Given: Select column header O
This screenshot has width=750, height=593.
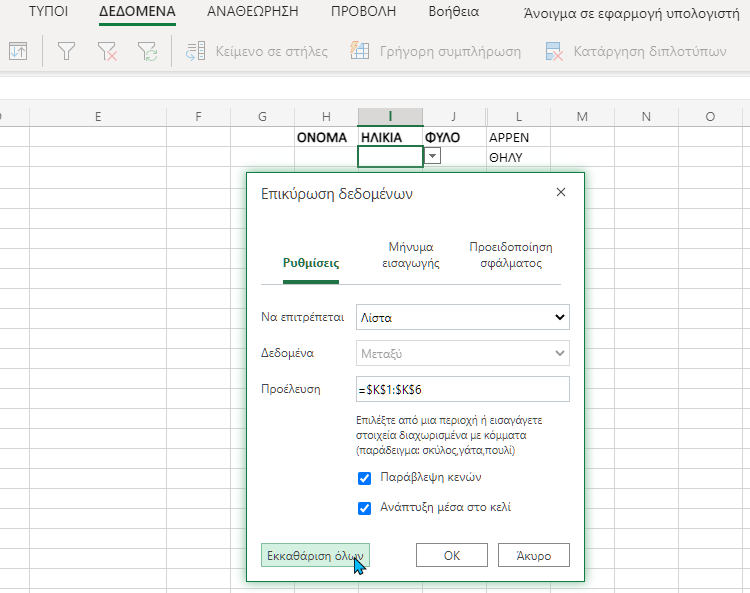Looking at the screenshot, I should [710, 117].
